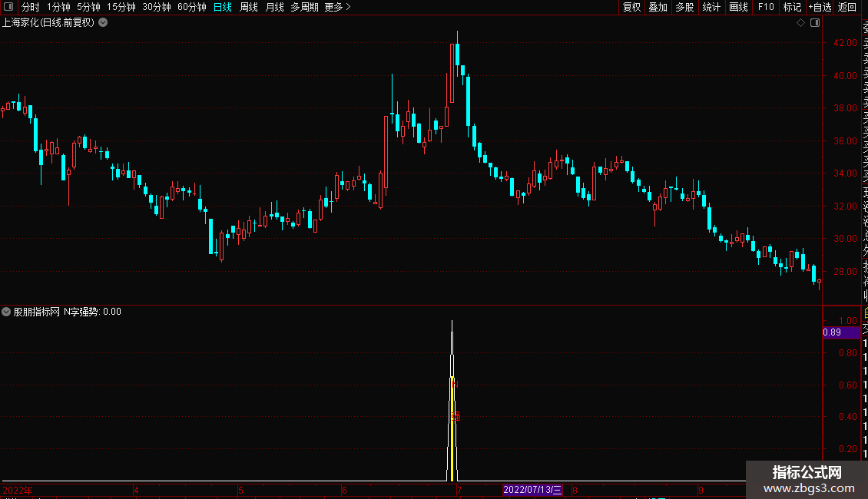This screenshot has height=499, width=868.
Task: Click the 叠加 overlay button
Action: tap(658, 7)
